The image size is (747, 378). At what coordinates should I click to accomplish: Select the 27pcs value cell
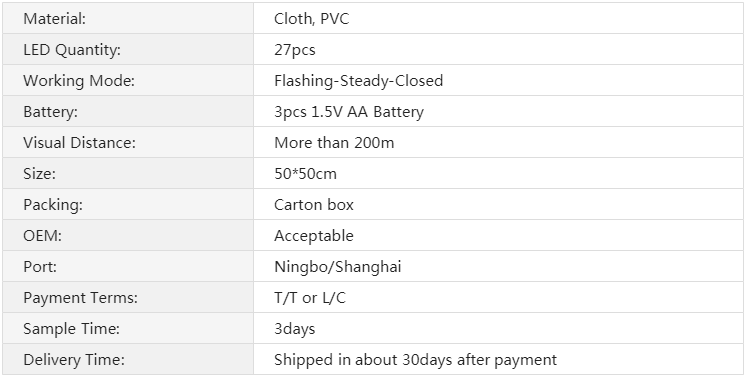pos(498,49)
